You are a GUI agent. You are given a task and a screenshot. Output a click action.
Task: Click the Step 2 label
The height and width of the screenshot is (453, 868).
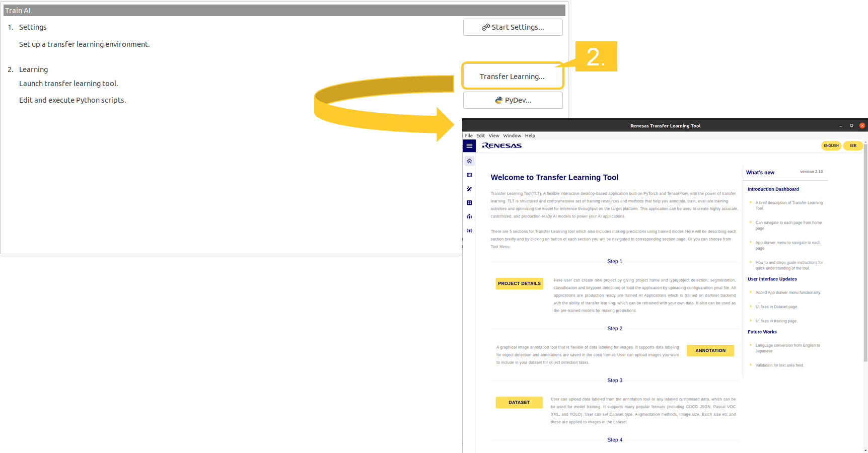click(615, 328)
